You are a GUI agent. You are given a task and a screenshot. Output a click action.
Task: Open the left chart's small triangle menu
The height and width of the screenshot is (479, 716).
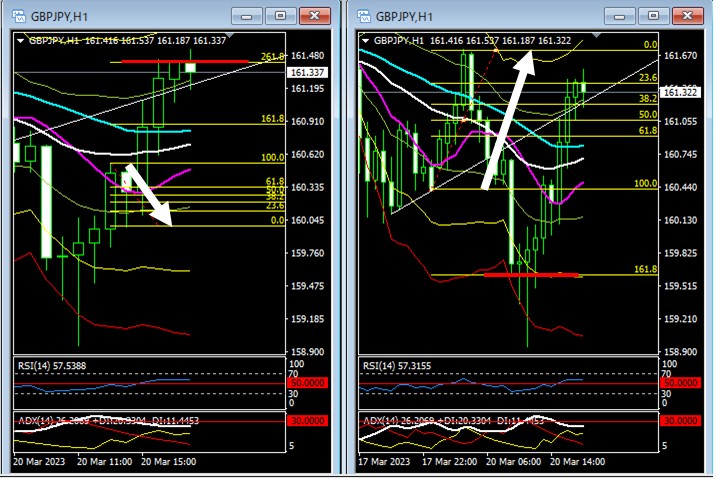pos(20,40)
